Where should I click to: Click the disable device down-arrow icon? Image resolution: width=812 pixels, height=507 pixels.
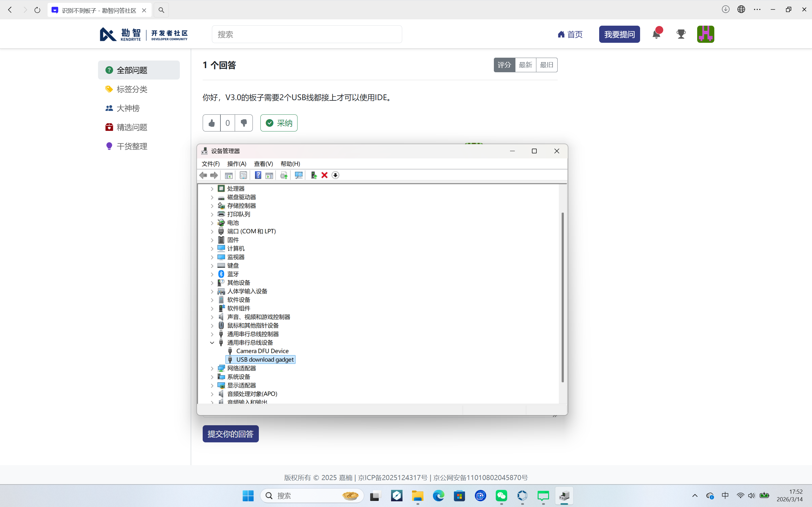[x=335, y=175]
